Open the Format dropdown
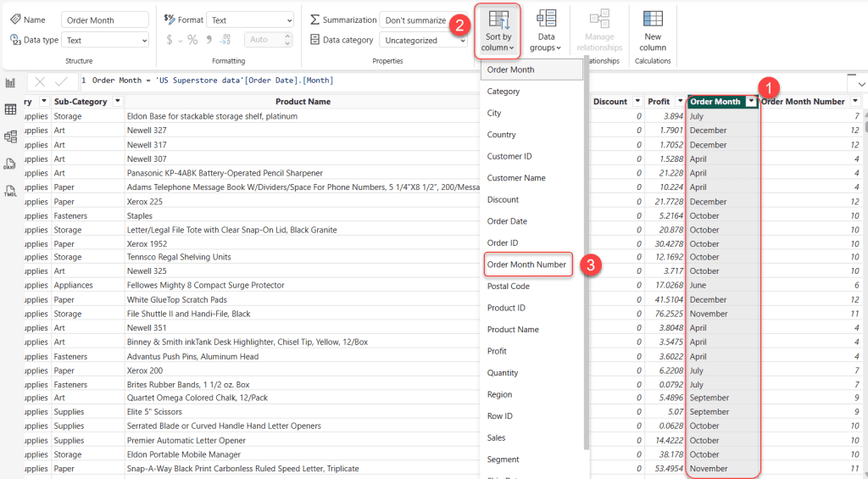Image resolution: width=868 pixels, height=479 pixels. click(250, 20)
